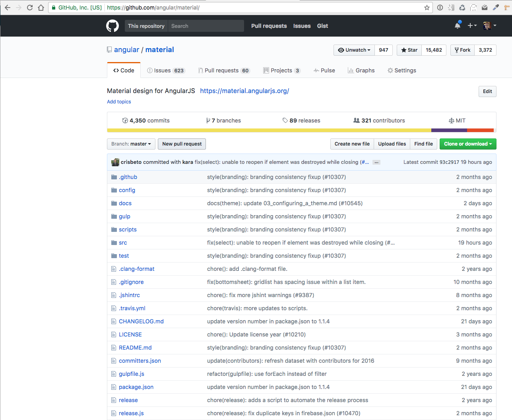Open the Branch: master dropdown

tap(131, 144)
